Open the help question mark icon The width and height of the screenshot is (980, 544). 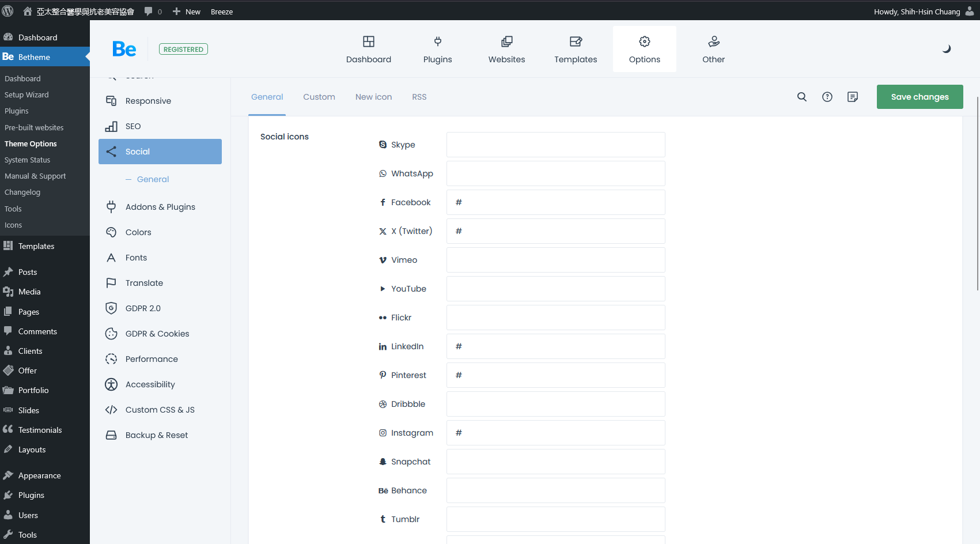click(827, 97)
